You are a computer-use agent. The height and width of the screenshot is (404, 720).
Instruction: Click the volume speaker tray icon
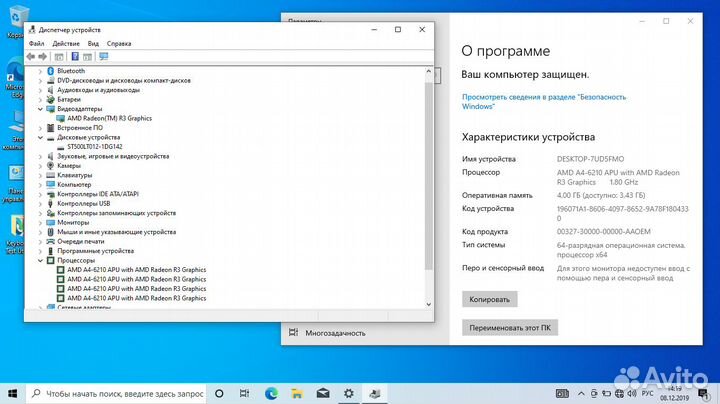[632, 393]
